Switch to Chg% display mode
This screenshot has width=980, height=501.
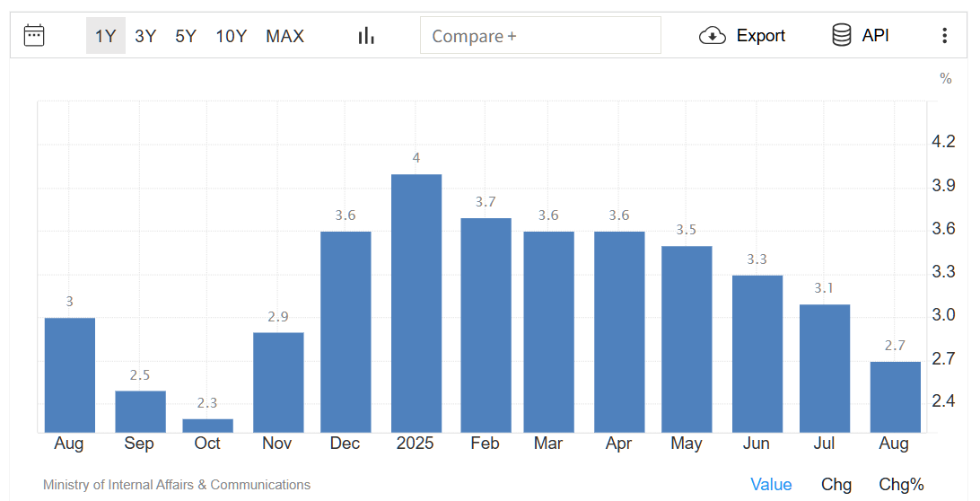[x=901, y=485]
